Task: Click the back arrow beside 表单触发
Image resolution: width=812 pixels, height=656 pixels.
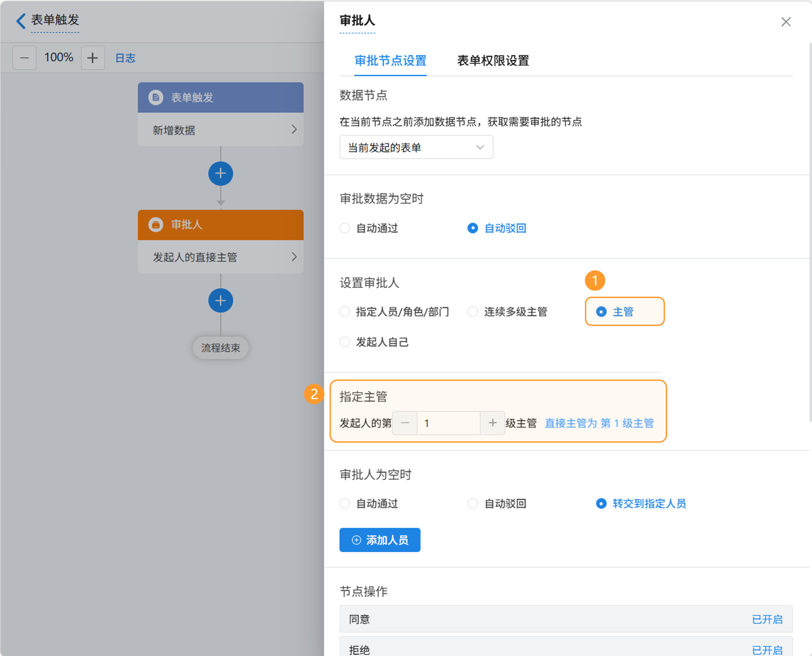Action: coord(21,21)
